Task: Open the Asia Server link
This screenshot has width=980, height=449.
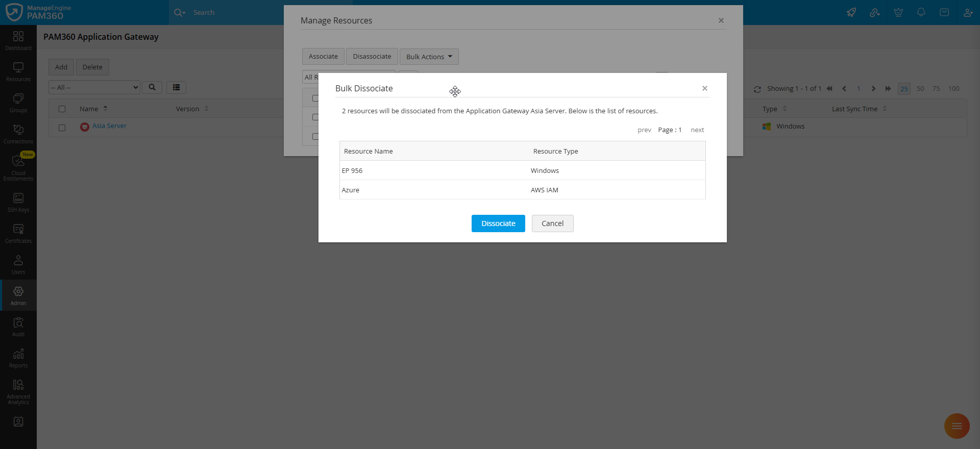Action: 109,126
